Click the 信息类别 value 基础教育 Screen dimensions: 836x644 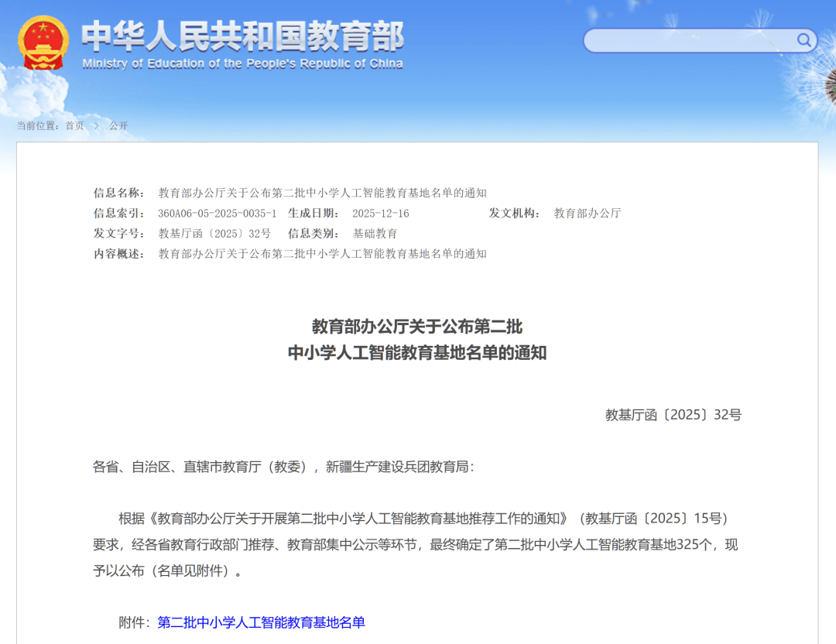(375, 234)
